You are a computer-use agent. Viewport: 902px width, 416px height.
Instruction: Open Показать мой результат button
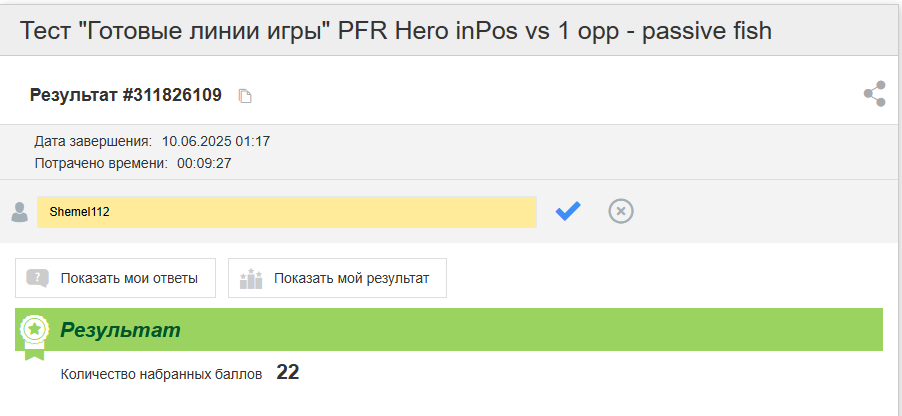point(337,278)
